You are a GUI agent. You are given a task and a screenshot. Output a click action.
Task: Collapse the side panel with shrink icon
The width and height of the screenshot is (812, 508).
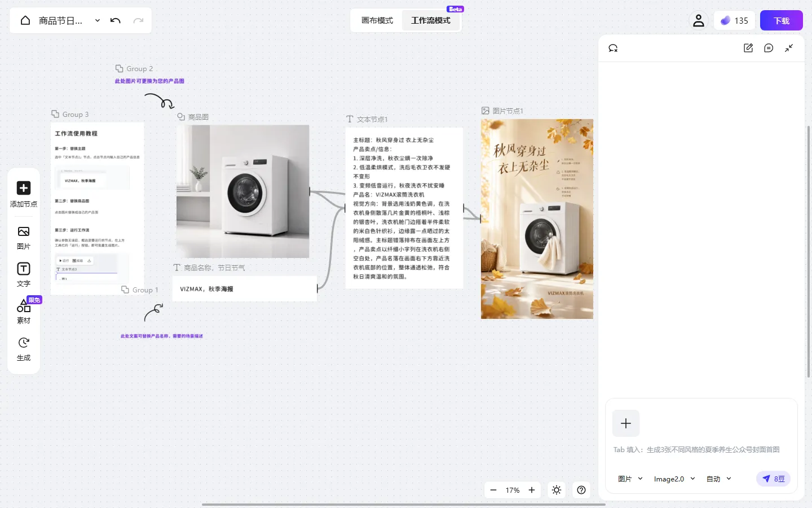789,48
